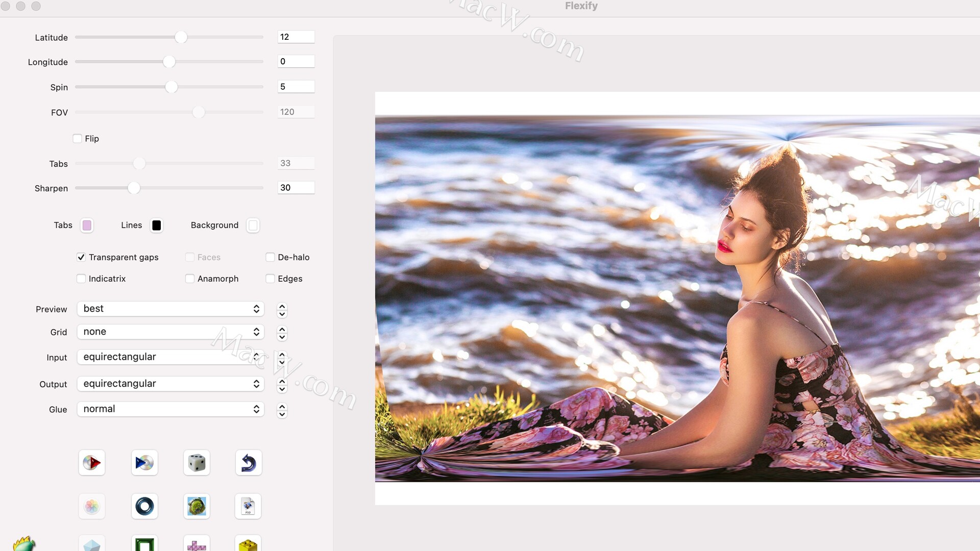Screen dimensions: 980x551
Task: Turn on the Indicatrix checkbox
Action: [81, 279]
